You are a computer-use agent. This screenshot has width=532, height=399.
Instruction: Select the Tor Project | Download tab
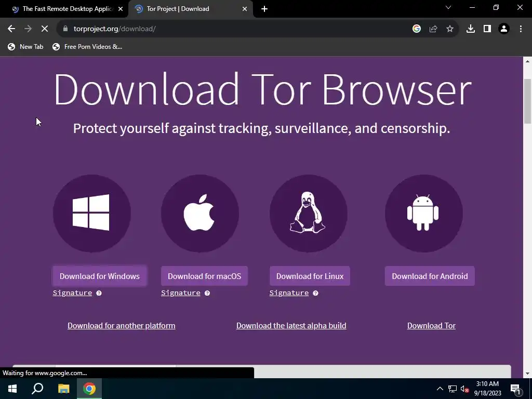191,9
